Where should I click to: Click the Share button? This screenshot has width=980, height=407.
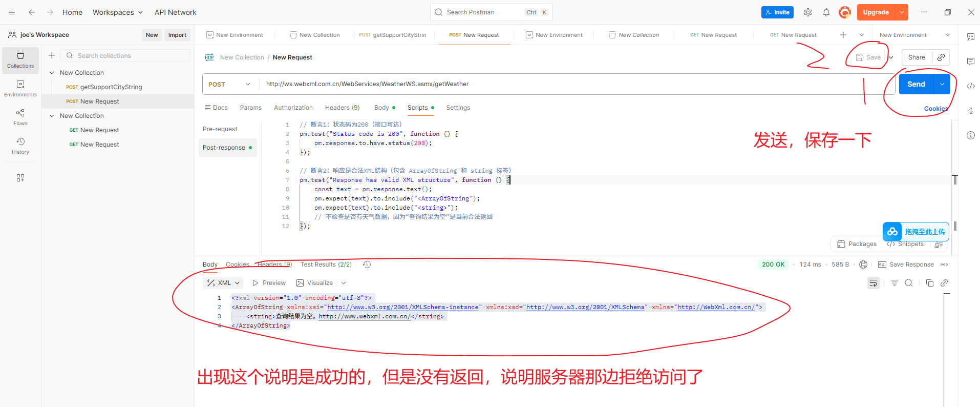tap(917, 57)
